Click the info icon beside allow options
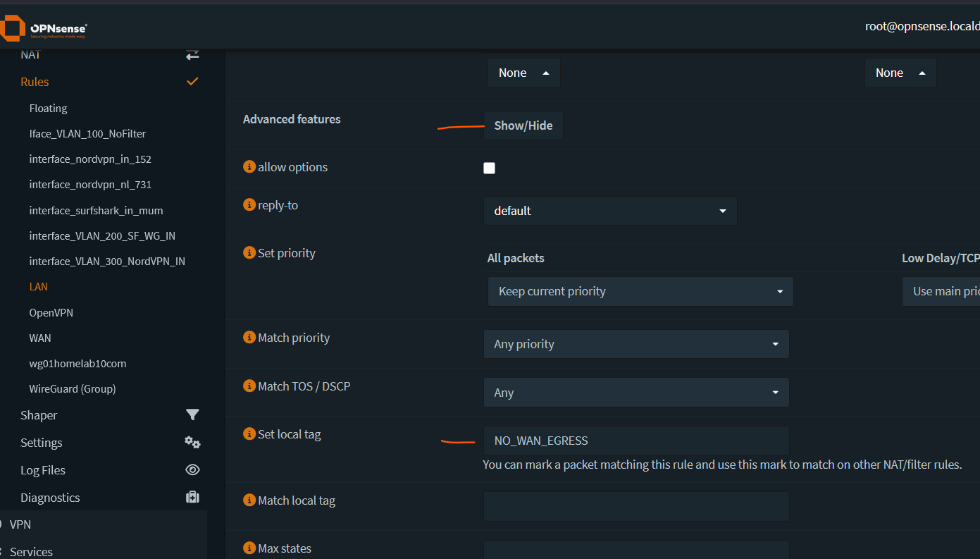 click(249, 167)
